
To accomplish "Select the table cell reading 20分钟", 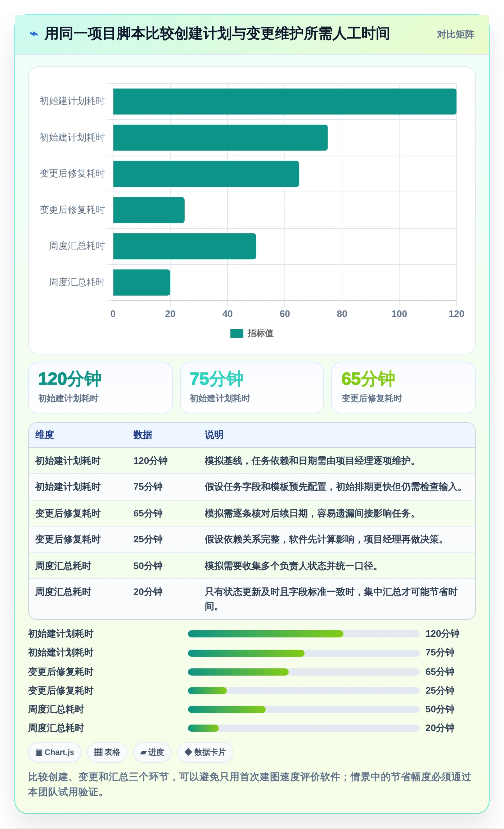I will [x=148, y=592].
